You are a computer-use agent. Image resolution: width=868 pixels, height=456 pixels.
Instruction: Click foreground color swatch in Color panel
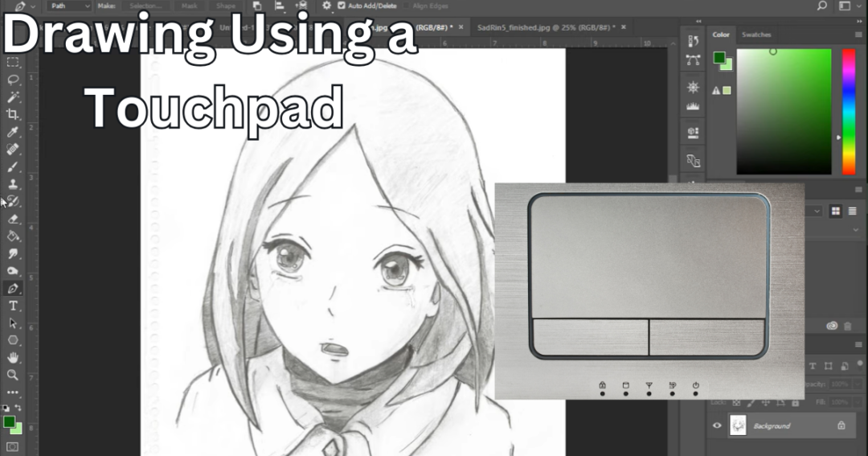pos(719,57)
